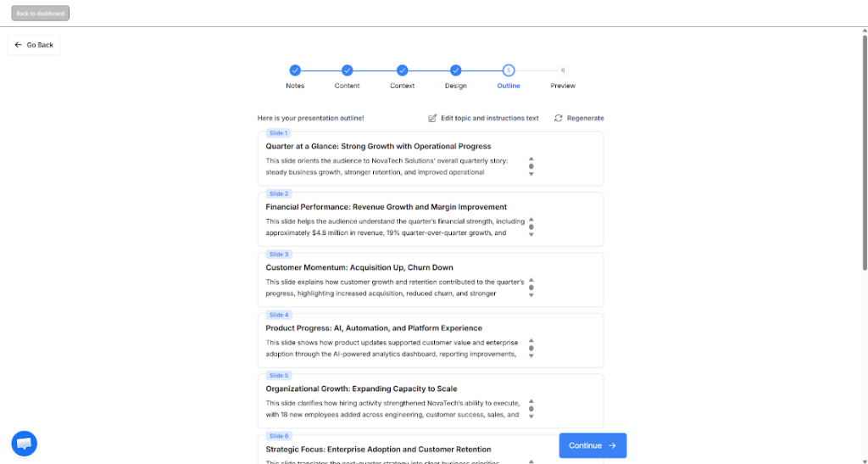Click the Content step checkmark circle
Screen dimensions: 868x464
347,70
